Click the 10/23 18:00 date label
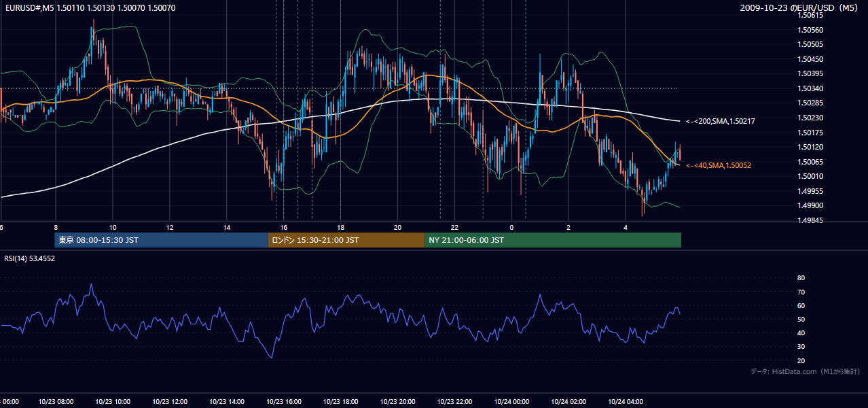Screen dimensions: 868x408 pos(340,402)
